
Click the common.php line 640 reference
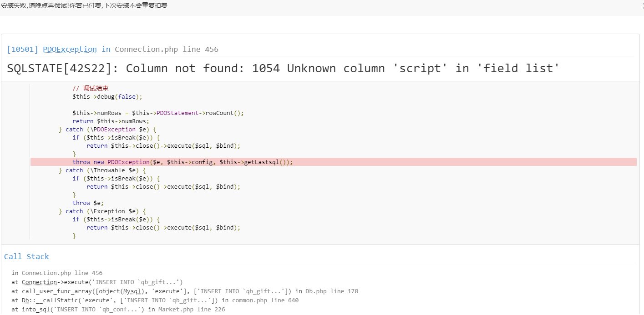pos(265,300)
